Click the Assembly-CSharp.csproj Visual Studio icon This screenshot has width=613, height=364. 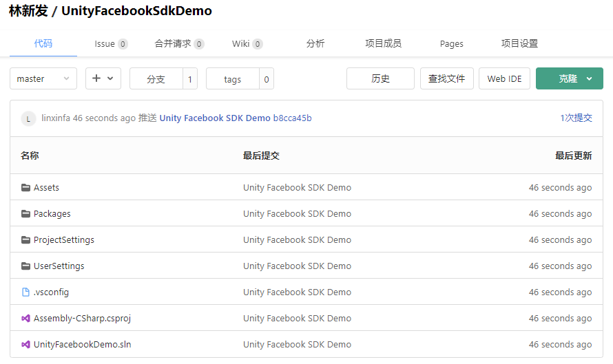25,319
